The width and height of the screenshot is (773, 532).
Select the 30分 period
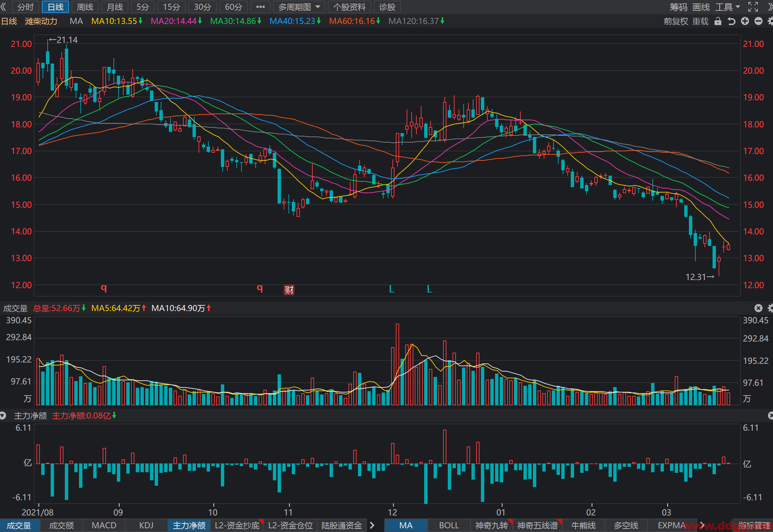point(203,7)
